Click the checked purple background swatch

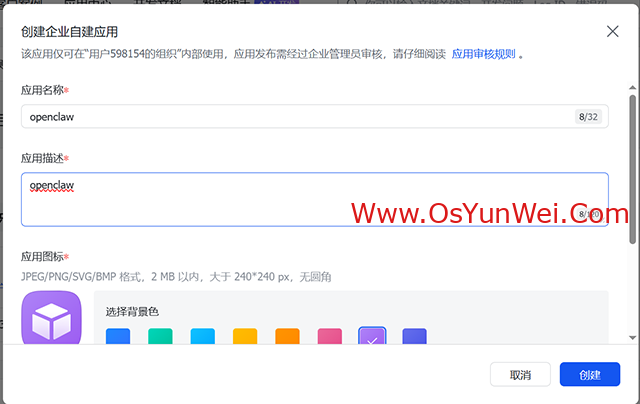coord(372,337)
